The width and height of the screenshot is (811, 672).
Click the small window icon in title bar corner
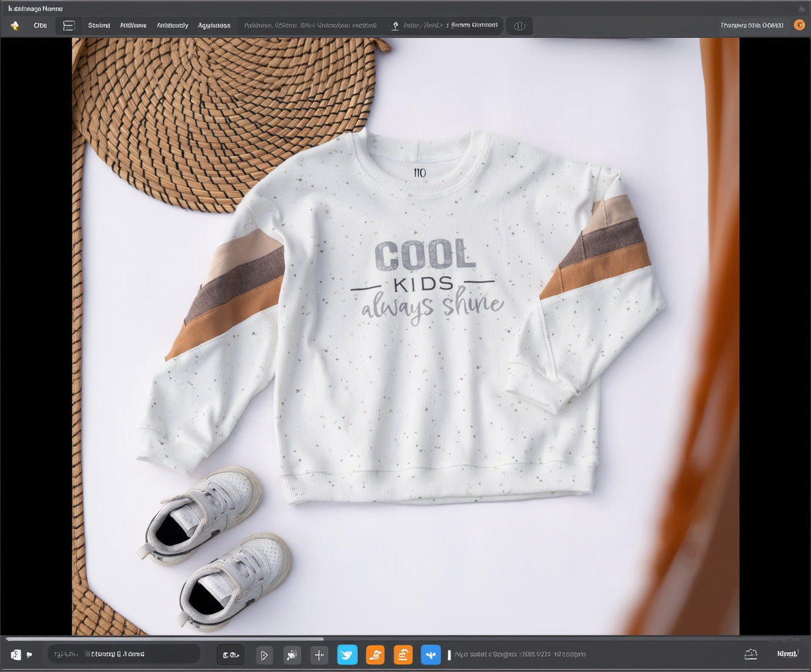(x=802, y=8)
